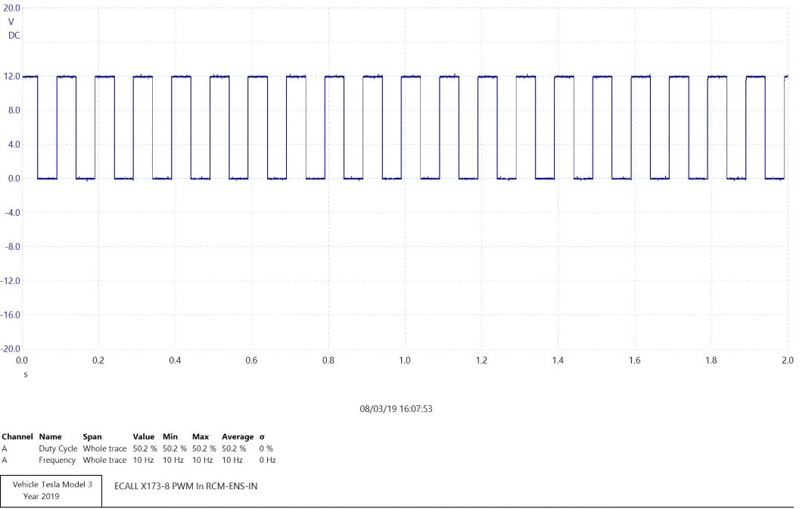Select the ECALL X173-8 PWM description text
Viewport: 812px width, 509px height.
click(x=185, y=486)
